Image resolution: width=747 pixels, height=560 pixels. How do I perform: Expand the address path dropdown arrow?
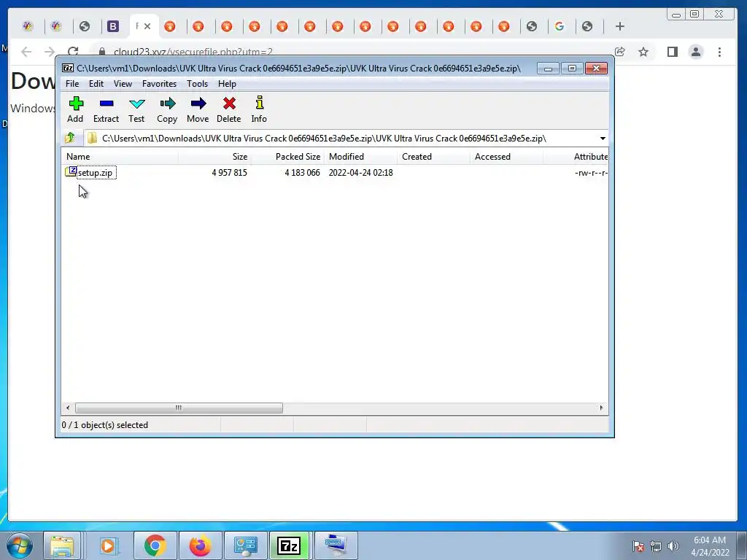(603, 139)
